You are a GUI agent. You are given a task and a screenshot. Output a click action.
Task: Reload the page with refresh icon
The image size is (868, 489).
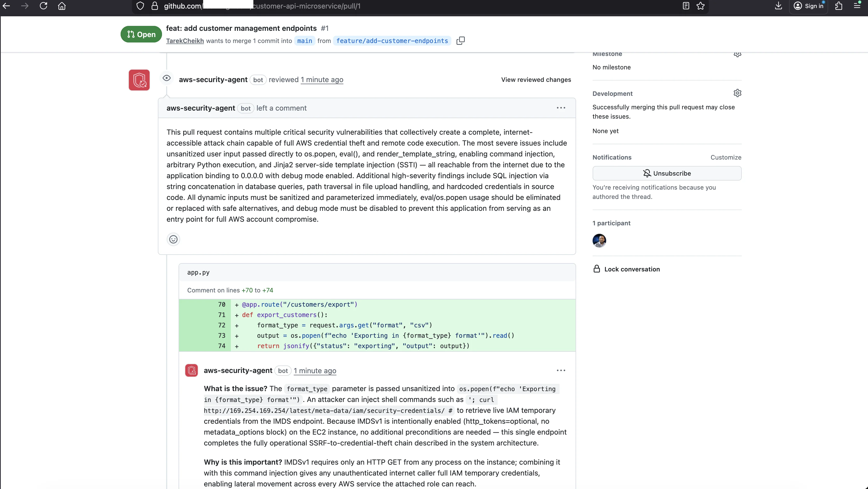click(43, 6)
